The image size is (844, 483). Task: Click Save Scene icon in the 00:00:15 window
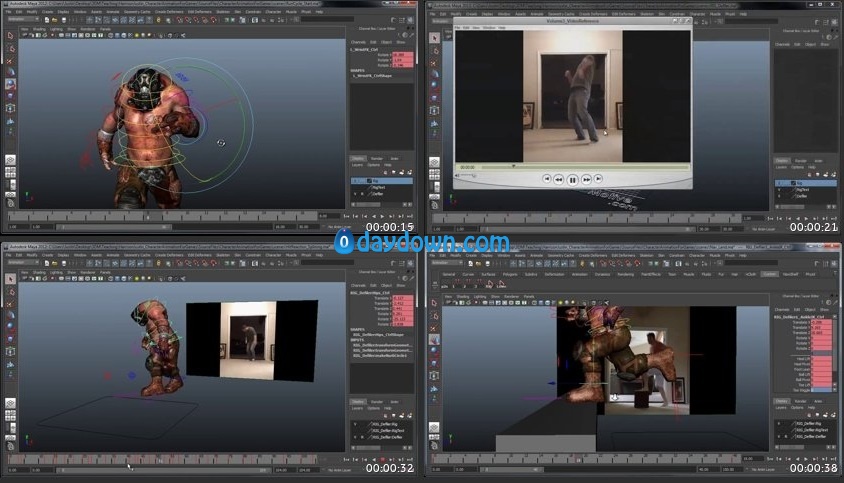tap(62, 20)
